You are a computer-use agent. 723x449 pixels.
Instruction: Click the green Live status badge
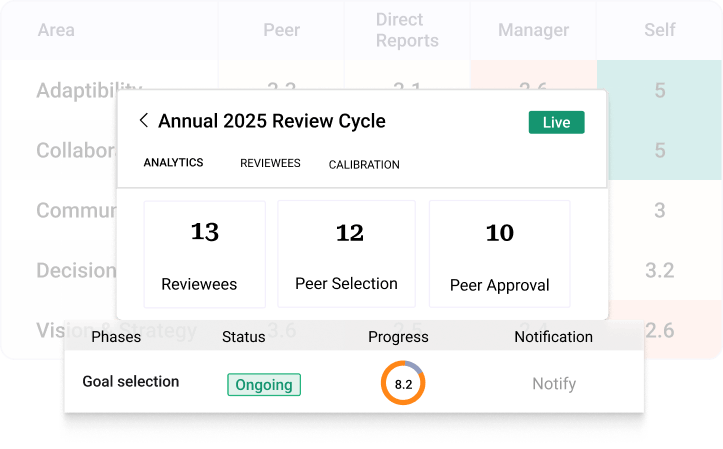556,122
